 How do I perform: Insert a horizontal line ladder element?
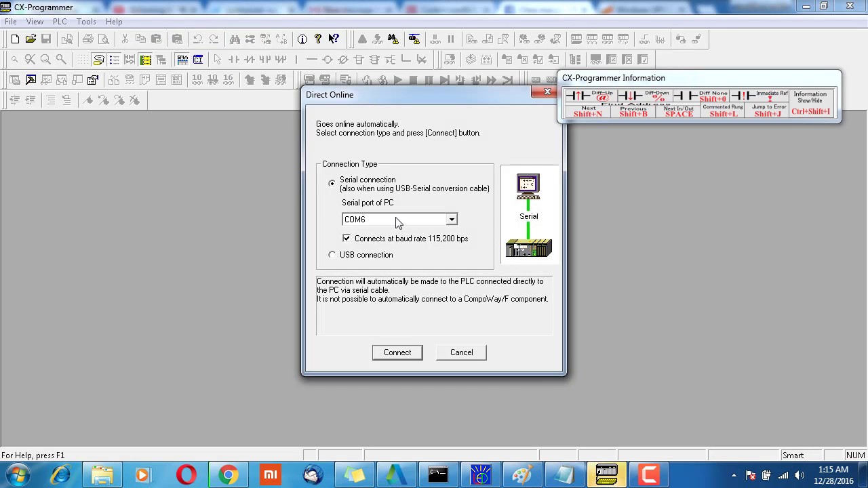(312, 60)
